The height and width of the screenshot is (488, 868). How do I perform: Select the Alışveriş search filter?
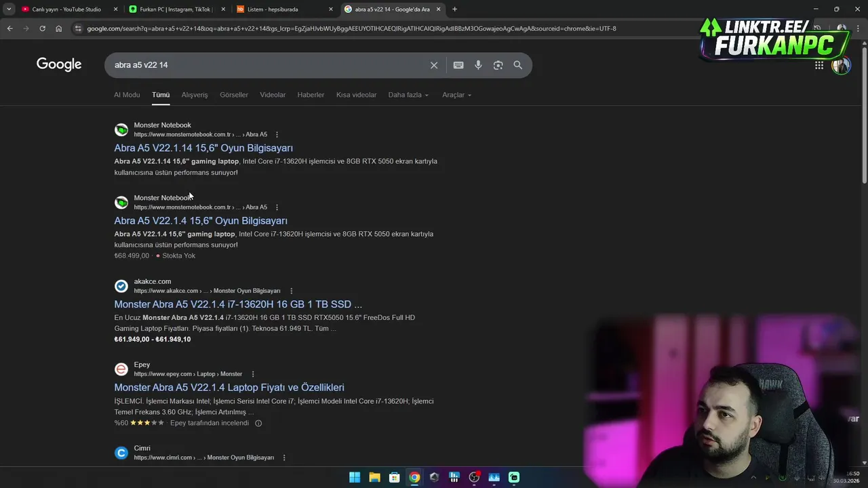pos(195,95)
